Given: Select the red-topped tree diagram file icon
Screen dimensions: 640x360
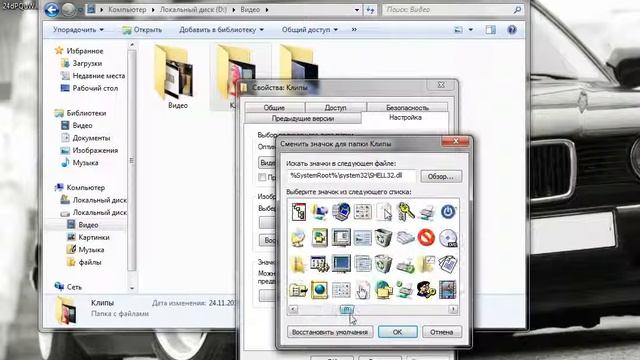Looking at the screenshot, I should (x=298, y=212).
